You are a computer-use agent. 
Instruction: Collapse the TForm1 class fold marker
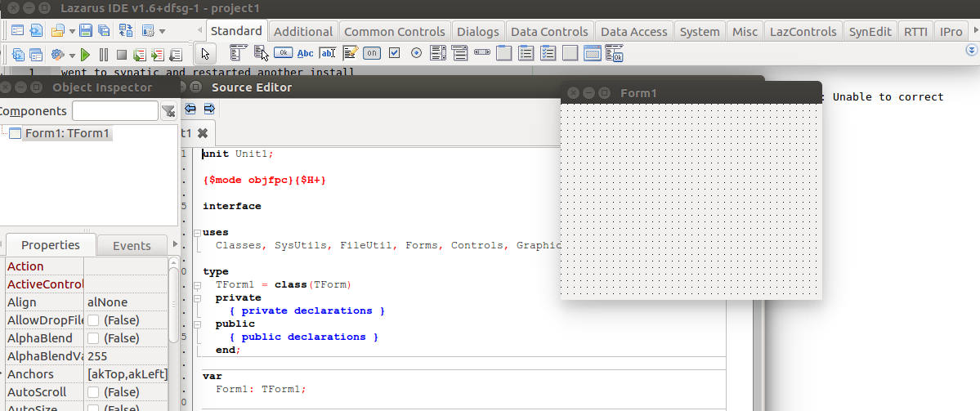pos(197,285)
